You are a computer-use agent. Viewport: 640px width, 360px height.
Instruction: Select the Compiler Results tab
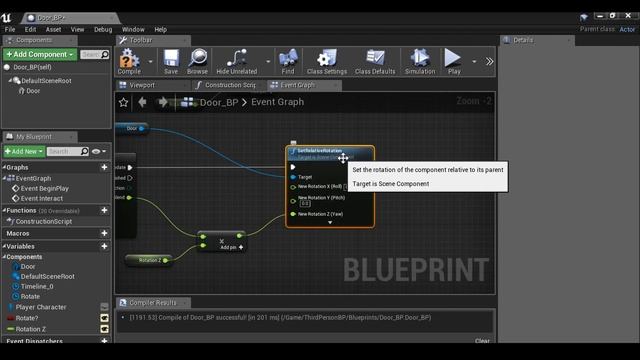click(153, 302)
